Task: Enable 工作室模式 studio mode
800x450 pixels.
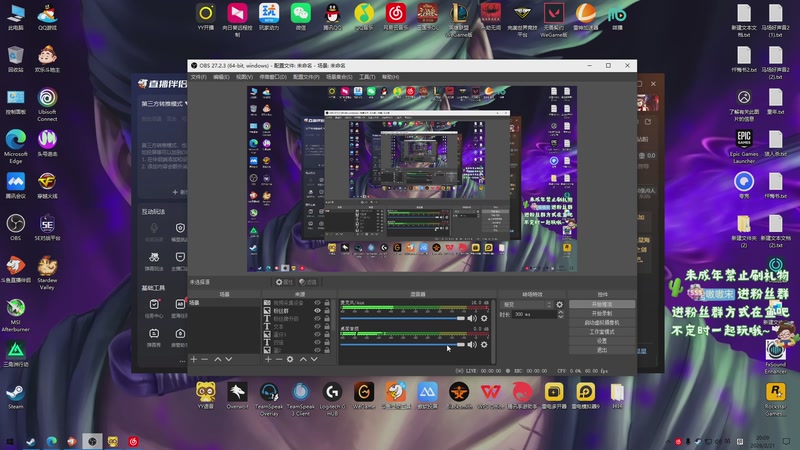Action: (x=602, y=332)
